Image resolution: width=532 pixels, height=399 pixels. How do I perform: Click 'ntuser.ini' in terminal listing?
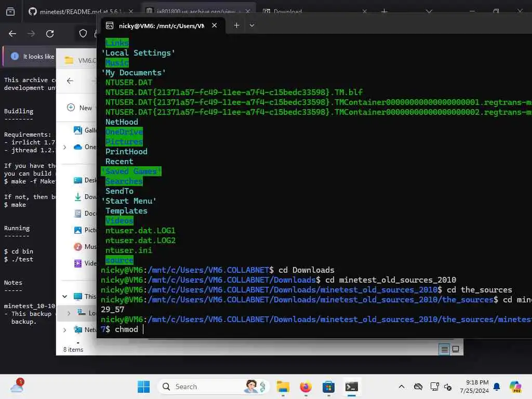click(x=129, y=250)
